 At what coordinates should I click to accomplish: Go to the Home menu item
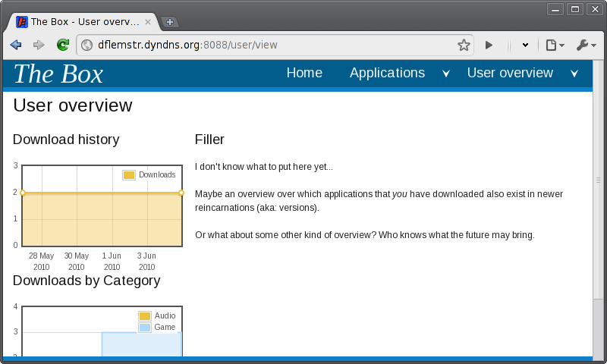point(303,73)
